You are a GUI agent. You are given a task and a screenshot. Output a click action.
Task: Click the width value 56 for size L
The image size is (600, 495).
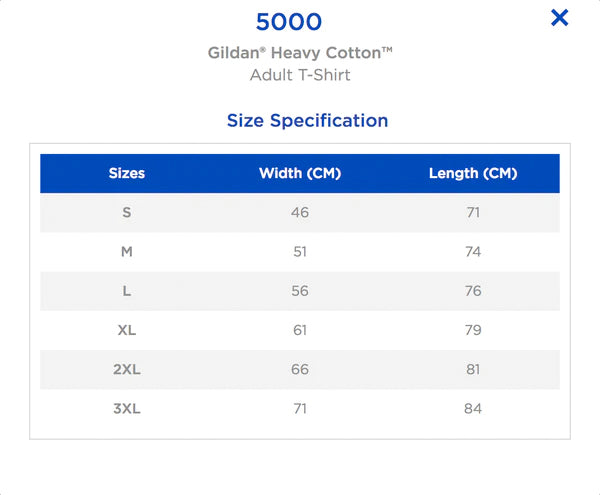tap(300, 291)
